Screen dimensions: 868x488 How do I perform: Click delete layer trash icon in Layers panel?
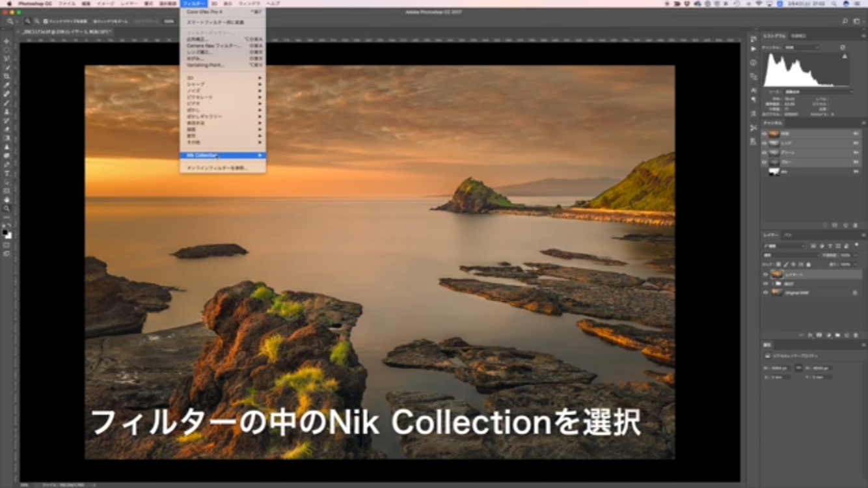tap(856, 334)
